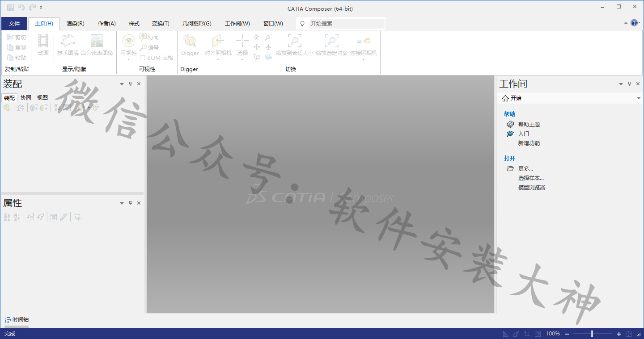Click the 动画 filmstrip icon
The height and width of the screenshot is (339, 644).
click(43, 41)
